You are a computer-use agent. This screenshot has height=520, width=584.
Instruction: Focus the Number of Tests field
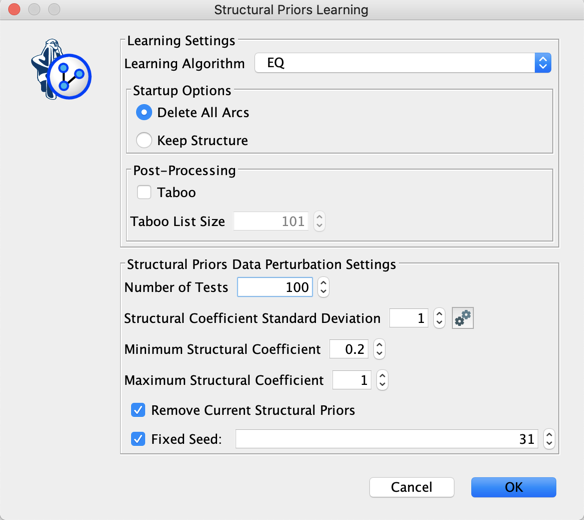click(275, 287)
